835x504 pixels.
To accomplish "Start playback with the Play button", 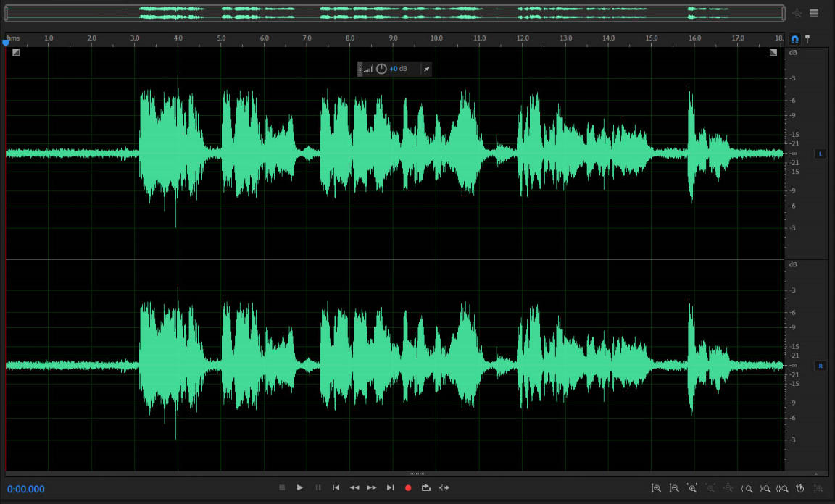I will 300,487.
